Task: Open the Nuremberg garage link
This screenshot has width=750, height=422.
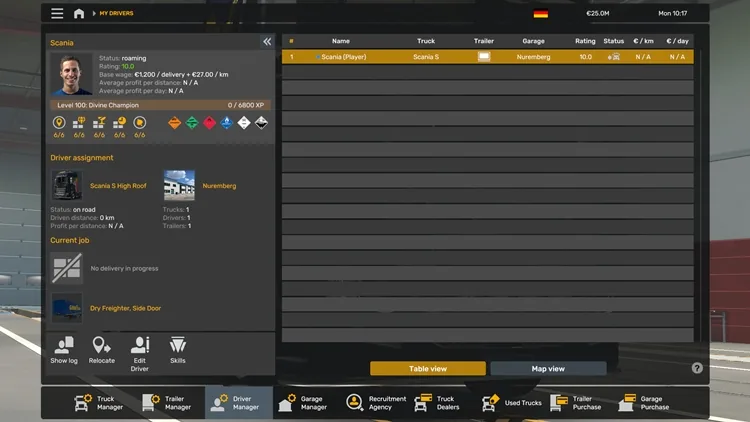Action: coord(219,186)
